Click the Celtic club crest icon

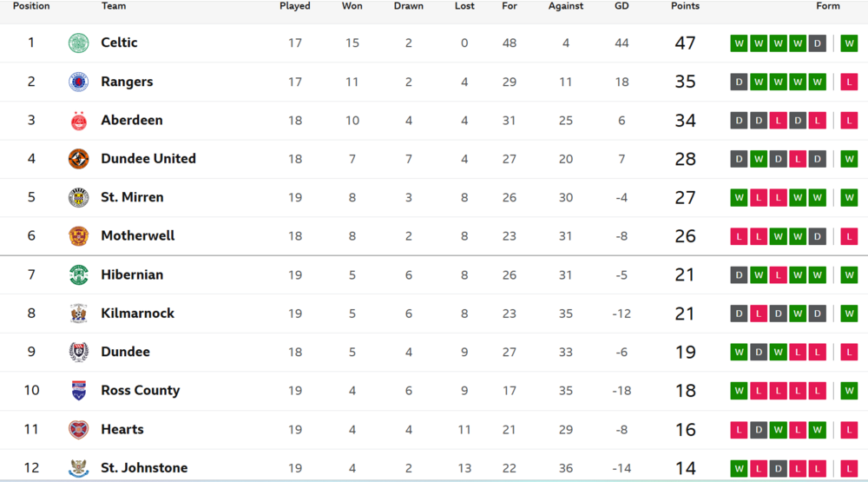79,43
